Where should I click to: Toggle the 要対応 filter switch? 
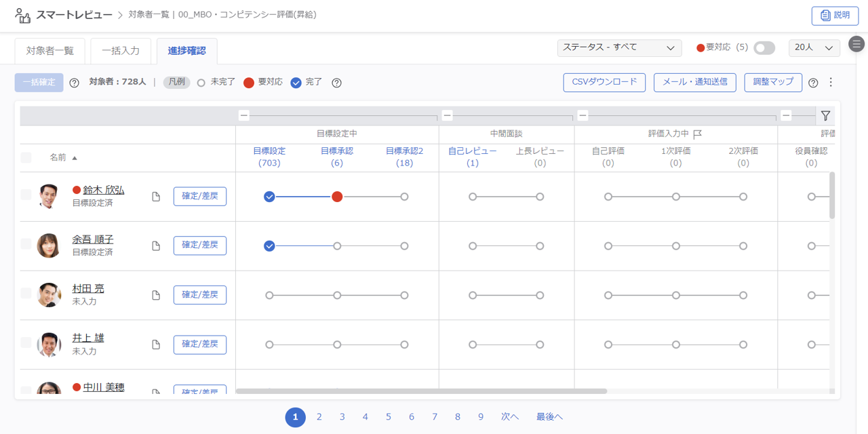(764, 47)
